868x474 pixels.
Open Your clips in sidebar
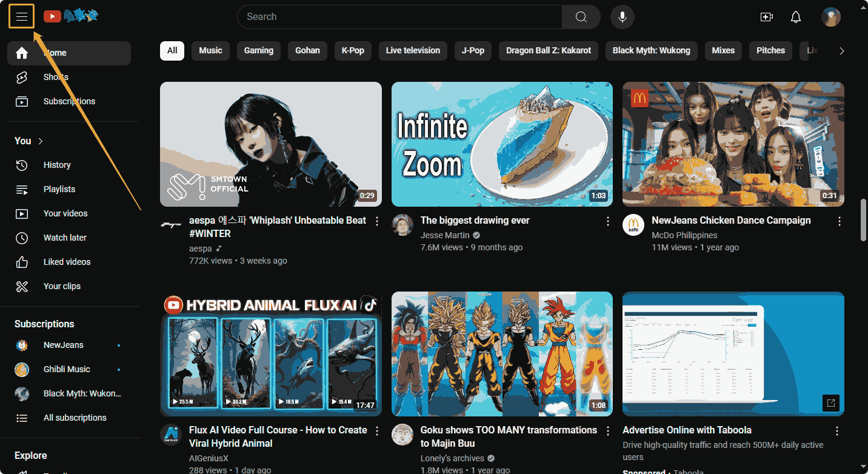[x=69, y=286]
